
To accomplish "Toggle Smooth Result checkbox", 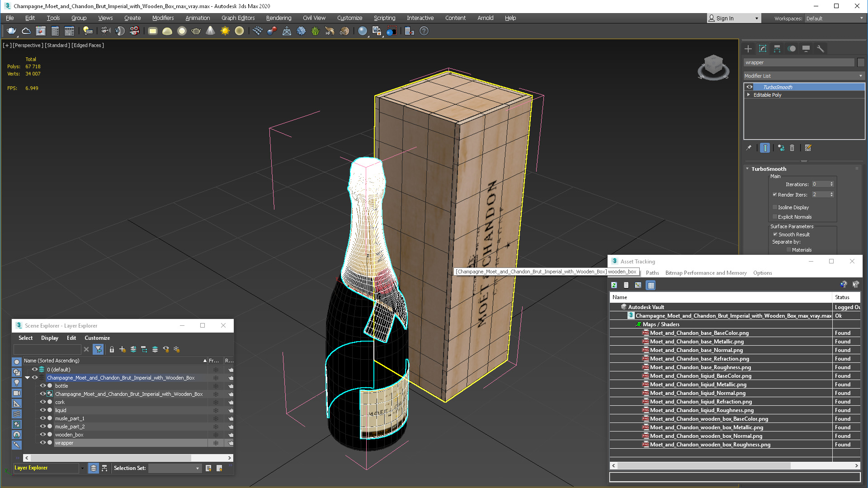I will tap(775, 235).
